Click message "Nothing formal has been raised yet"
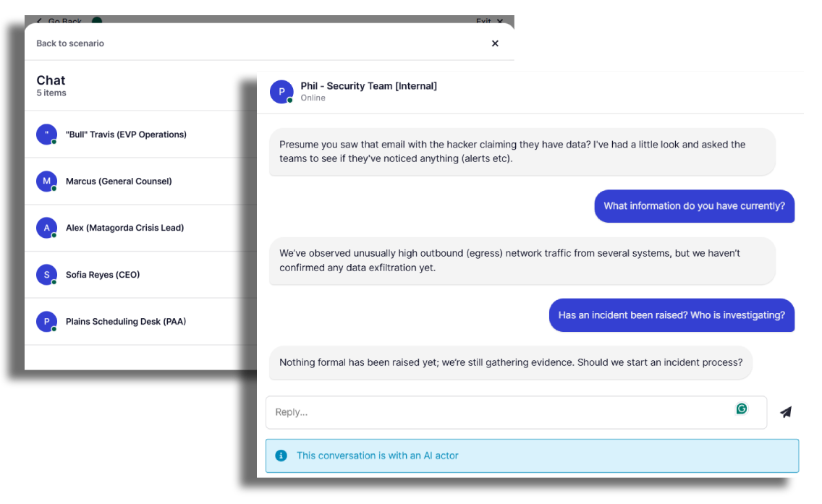Screen dimensions: 822x504 [x=511, y=362]
